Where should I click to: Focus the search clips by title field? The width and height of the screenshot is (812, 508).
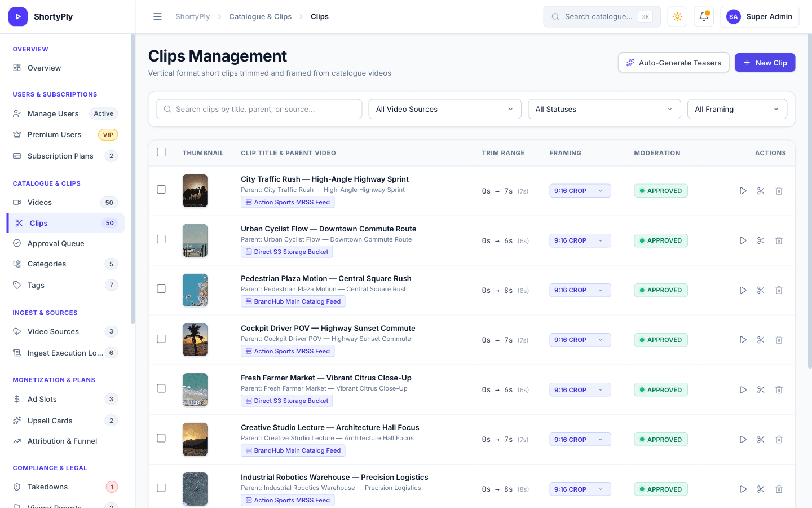click(259, 109)
